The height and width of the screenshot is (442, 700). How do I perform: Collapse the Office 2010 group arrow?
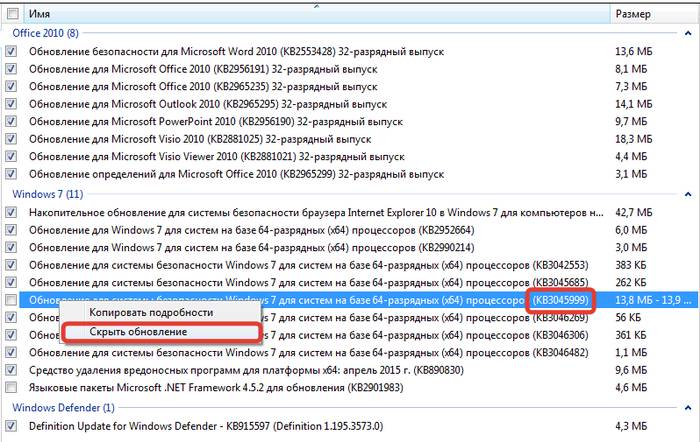tap(688, 33)
